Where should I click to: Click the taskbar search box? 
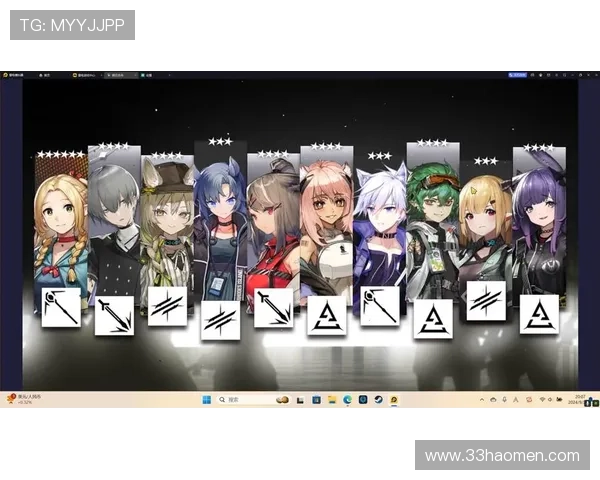243,399
